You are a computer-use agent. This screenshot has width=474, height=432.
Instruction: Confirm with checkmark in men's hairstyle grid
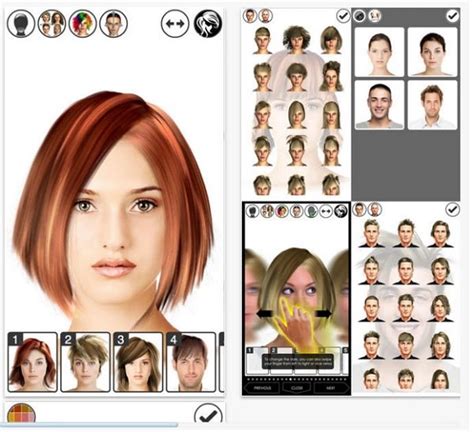(x=452, y=210)
